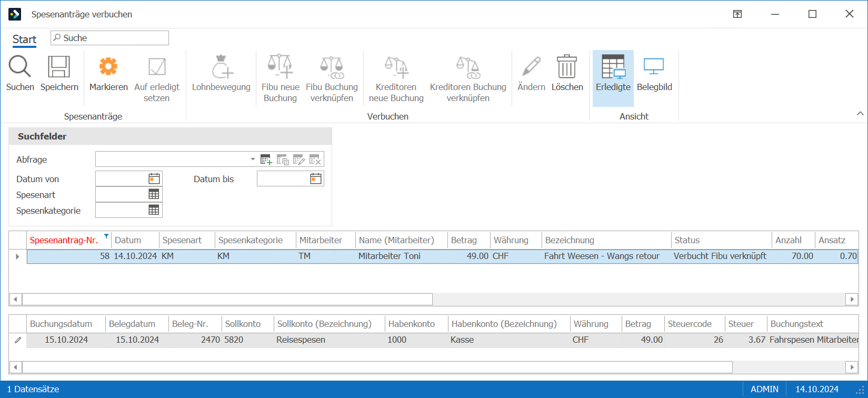The height and width of the screenshot is (398, 868).
Task: Select the Start ribbon tab
Action: 24,39
